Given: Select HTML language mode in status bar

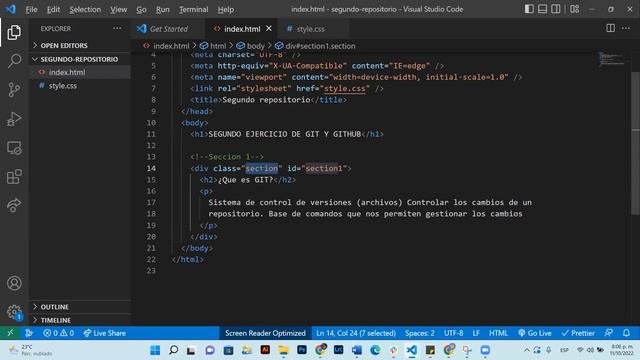Looking at the screenshot, I should (498, 333).
